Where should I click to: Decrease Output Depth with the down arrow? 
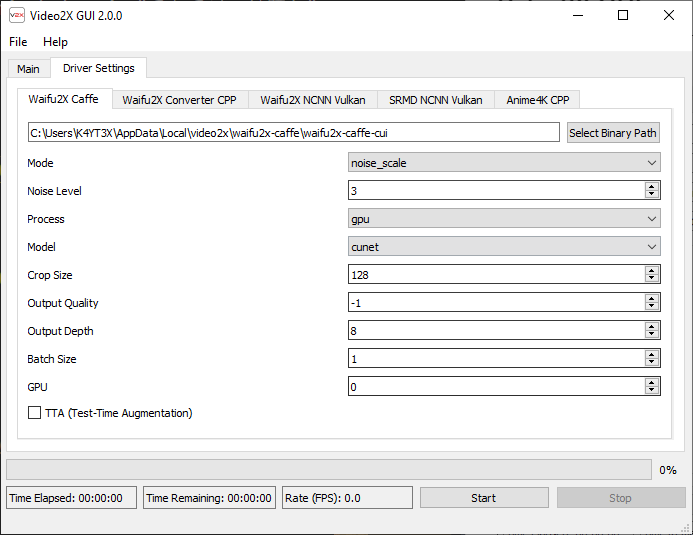[x=651, y=334]
